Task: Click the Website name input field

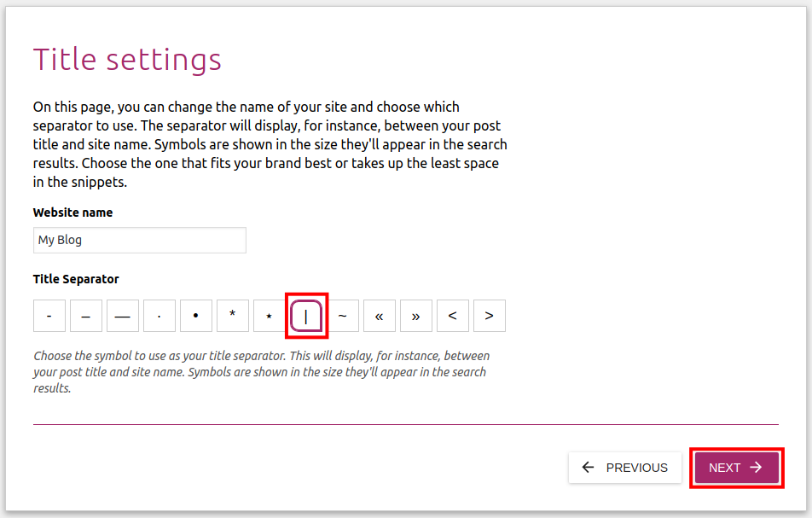Action: [140, 240]
